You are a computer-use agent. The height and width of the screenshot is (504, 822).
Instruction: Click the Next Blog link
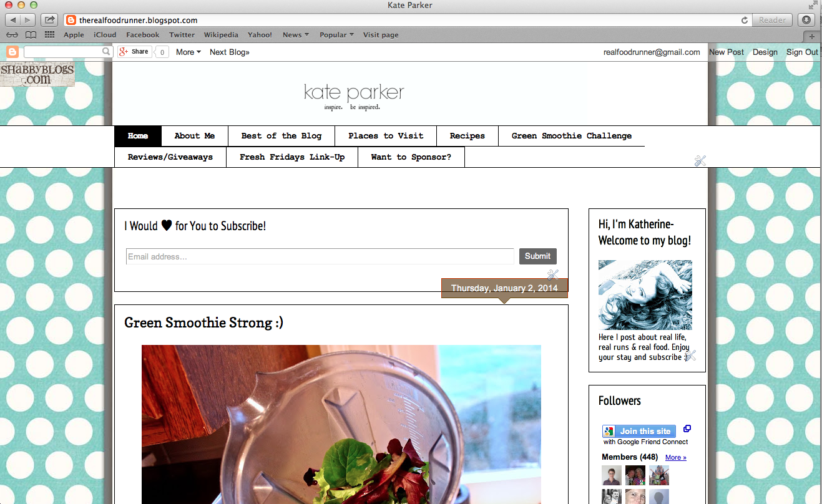(230, 52)
